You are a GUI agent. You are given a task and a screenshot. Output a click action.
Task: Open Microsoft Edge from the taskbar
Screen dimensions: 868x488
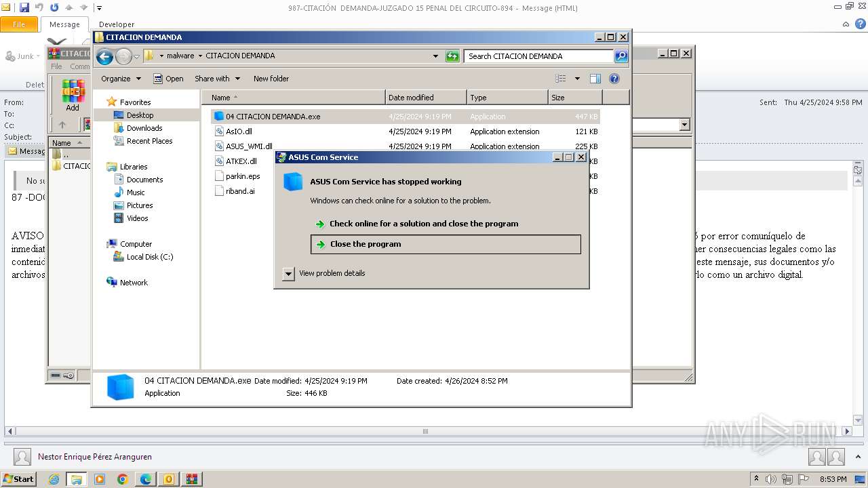pyautogui.click(x=146, y=479)
